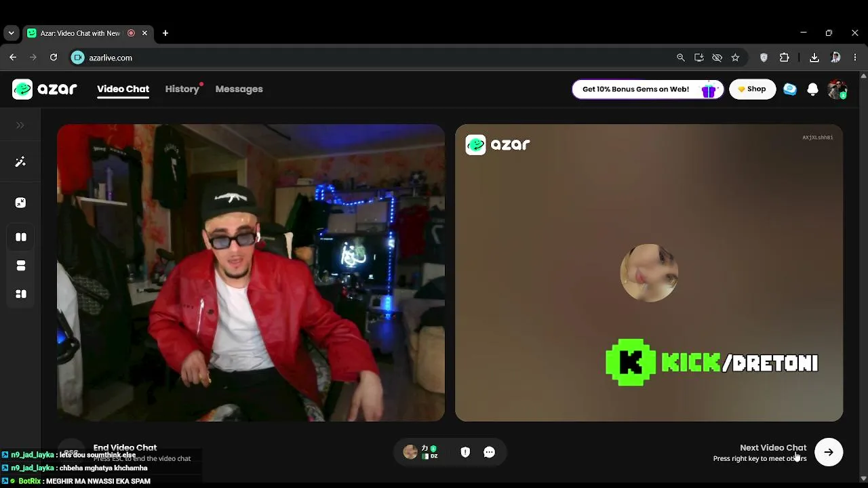The image size is (868, 488).
Task: Open the gem Shop
Action: click(752, 89)
